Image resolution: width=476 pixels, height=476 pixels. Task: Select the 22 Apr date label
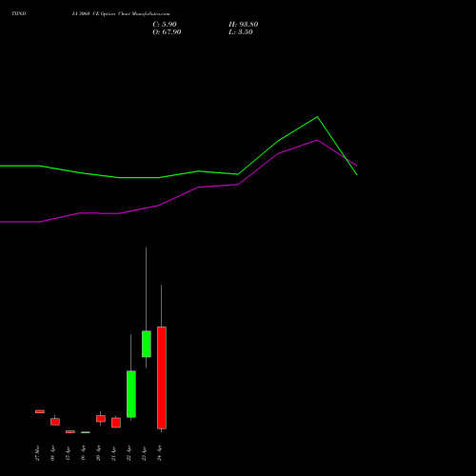(x=129, y=453)
